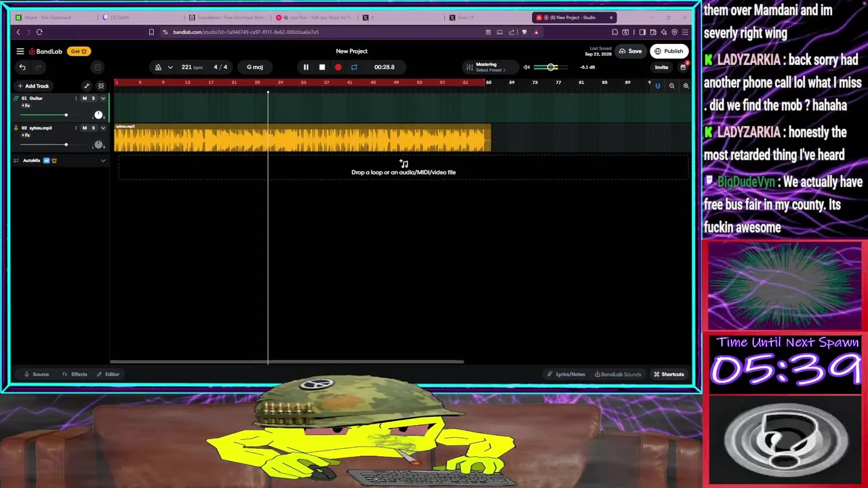
Task: Solo the Guitar track
Action: coord(94,98)
